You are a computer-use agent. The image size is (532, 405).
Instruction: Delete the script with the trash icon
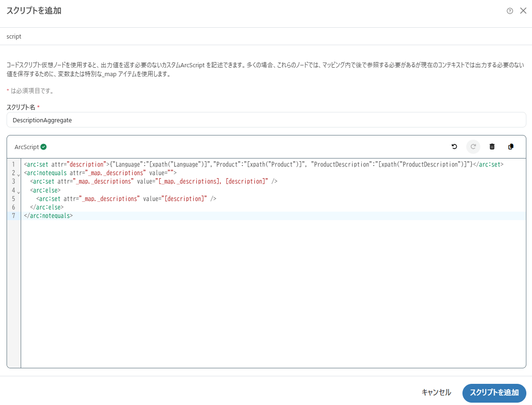tap(492, 147)
